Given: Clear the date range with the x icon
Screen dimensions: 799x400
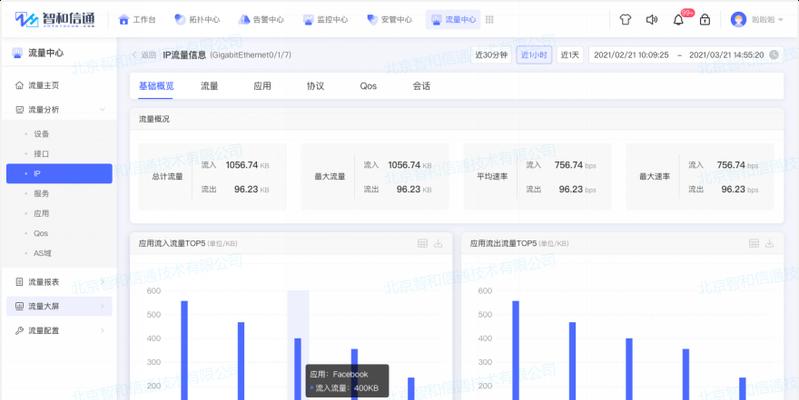Looking at the screenshot, I should pyautogui.click(x=774, y=55).
